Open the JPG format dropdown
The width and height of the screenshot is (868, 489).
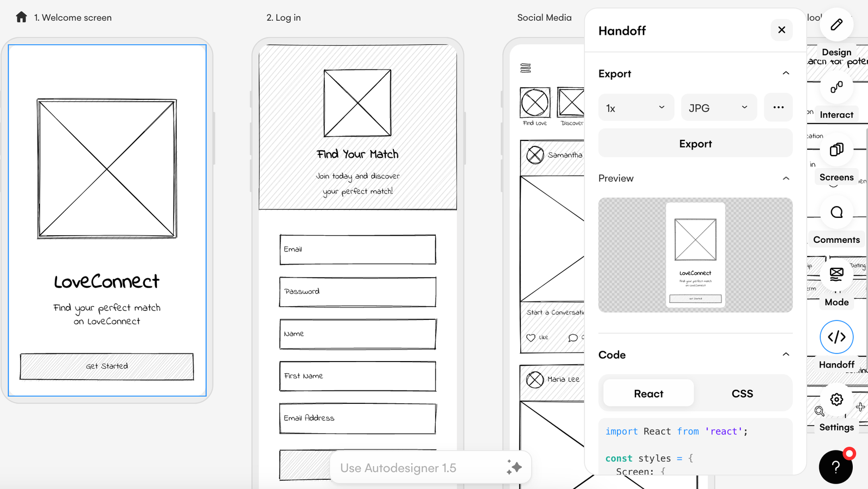[718, 107]
